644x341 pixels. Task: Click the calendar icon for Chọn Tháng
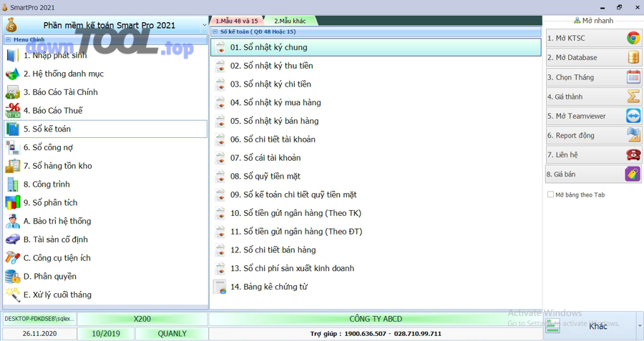633,77
